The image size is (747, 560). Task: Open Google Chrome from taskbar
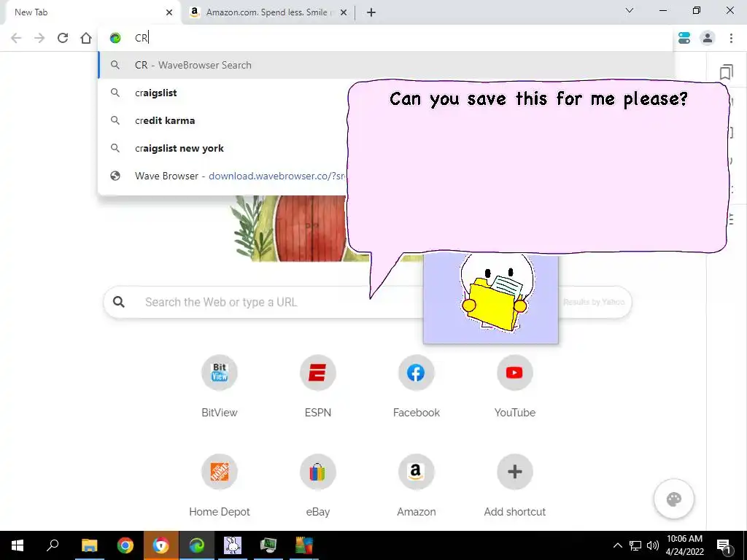[x=125, y=545]
